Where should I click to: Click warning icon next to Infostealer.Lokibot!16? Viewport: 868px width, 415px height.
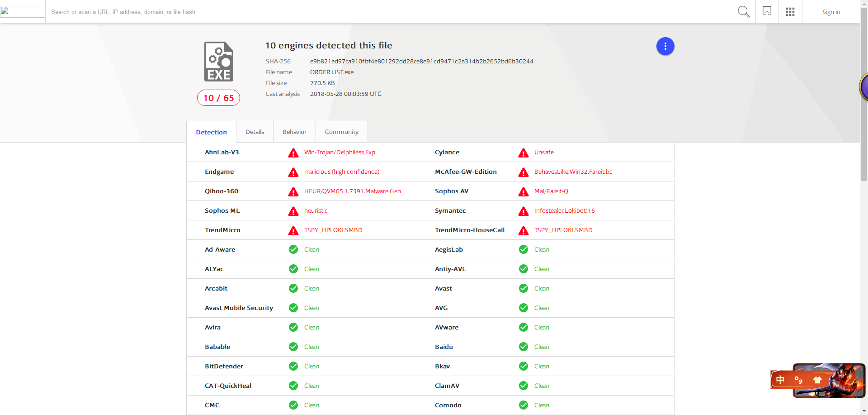(x=524, y=211)
